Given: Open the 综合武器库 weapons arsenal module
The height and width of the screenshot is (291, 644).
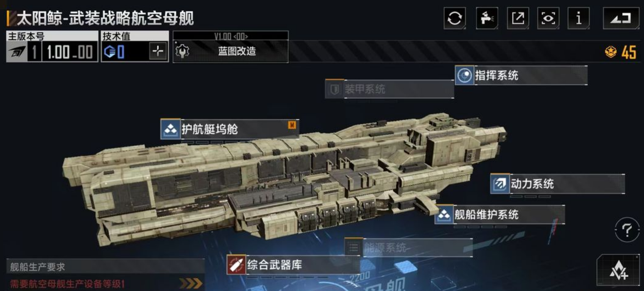Looking at the screenshot, I should point(293,265).
